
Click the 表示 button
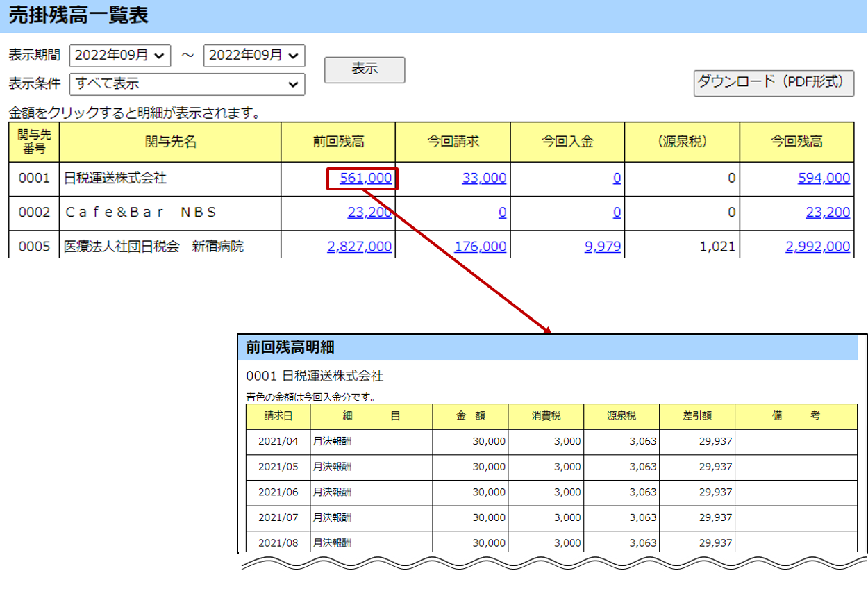point(365,69)
